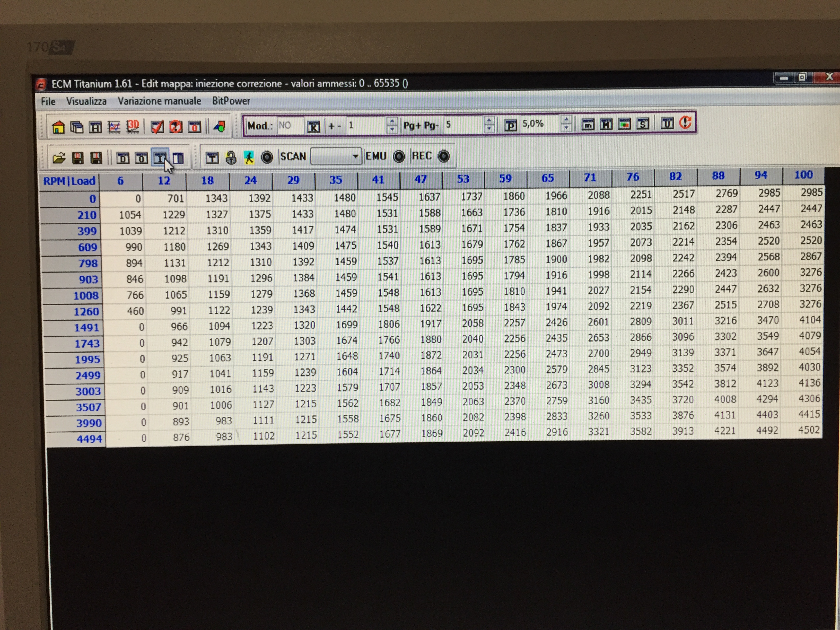This screenshot has width=840, height=630.
Task: Click the window icon with red zero
Action: 195,126
